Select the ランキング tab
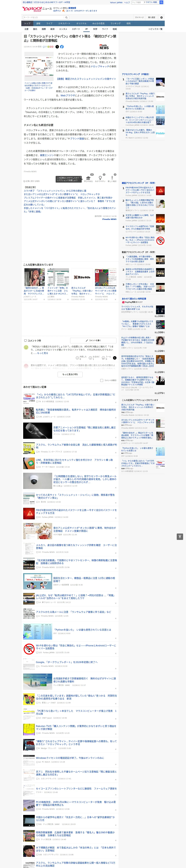 click(x=115, y=24)
